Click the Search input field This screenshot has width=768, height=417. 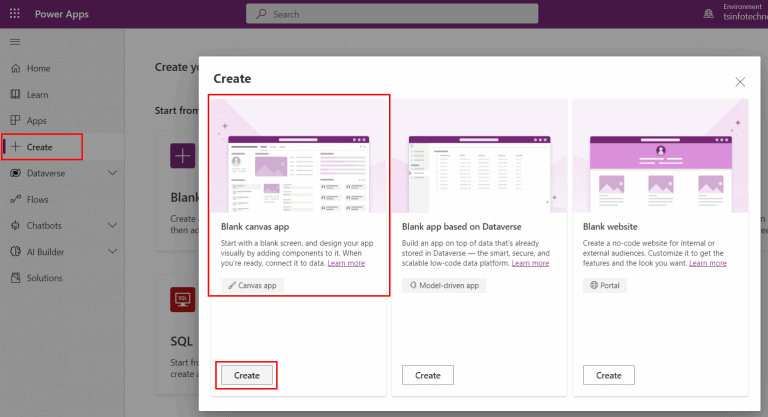(392, 14)
